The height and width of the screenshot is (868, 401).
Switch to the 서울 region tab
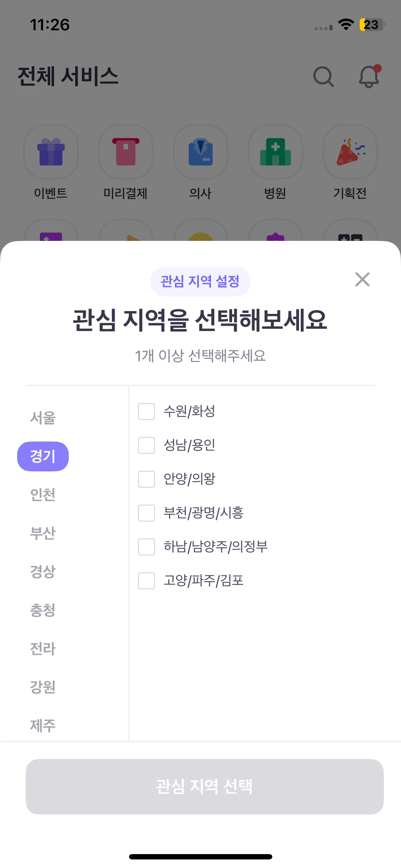[x=43, y=418]
